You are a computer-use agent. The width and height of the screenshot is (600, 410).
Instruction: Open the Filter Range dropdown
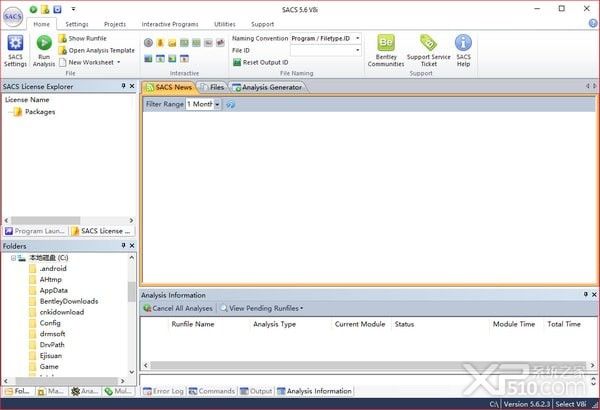pos(217,104)
